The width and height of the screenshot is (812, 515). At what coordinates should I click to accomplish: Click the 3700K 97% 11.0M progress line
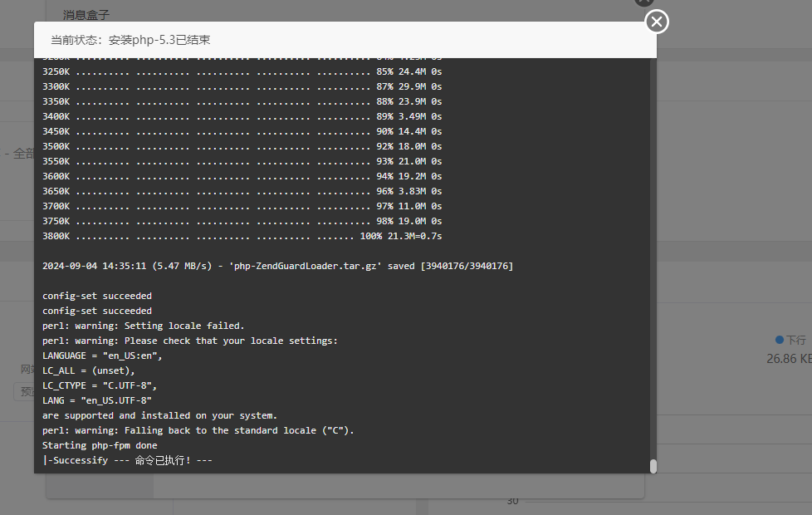[x=242, y=206]
